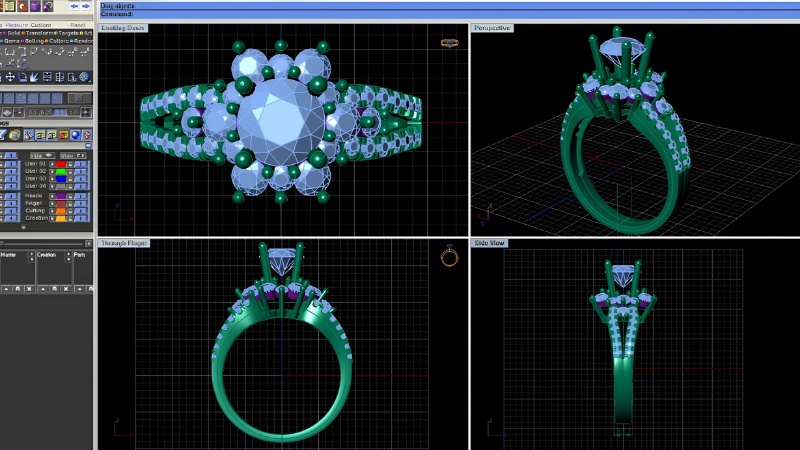The image size is (800, 450).
Task: Expand the arrow beside User 01 layer
Action: [52, 164]
